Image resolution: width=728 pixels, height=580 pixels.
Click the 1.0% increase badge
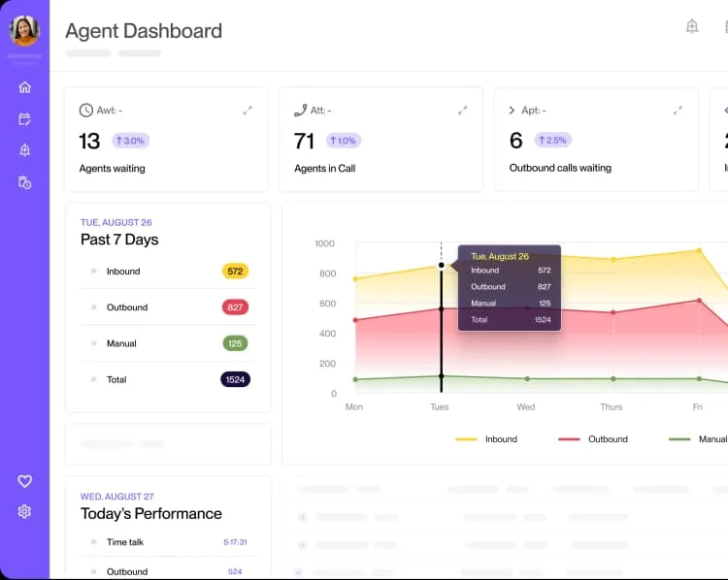tap(344, 141)
